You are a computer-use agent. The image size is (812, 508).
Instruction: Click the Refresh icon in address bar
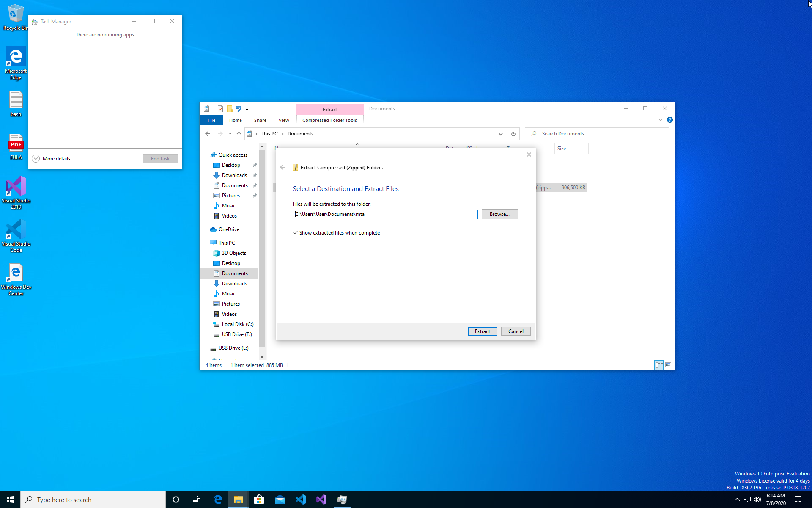tap(513, 134)
